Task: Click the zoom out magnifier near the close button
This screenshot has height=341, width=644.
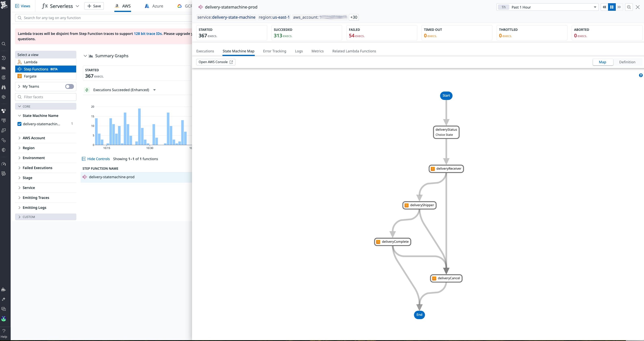Action: coord(629,7)
